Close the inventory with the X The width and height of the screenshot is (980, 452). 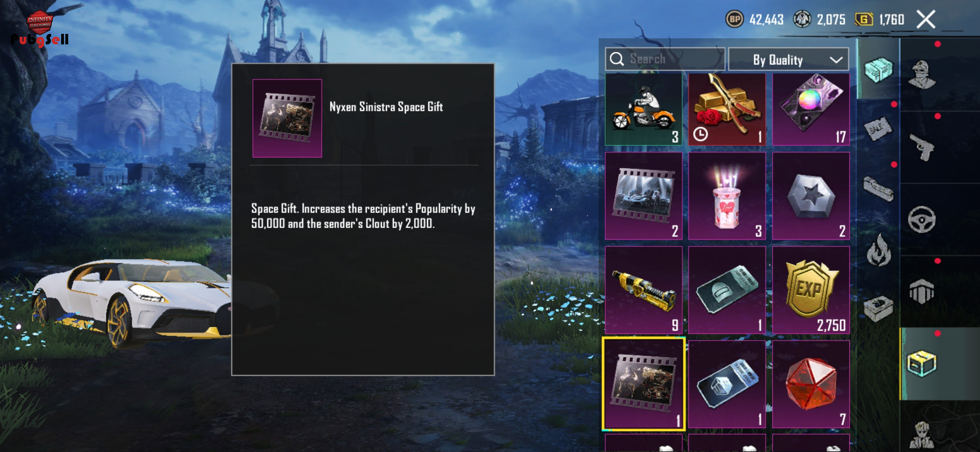(x=926, y=19)
